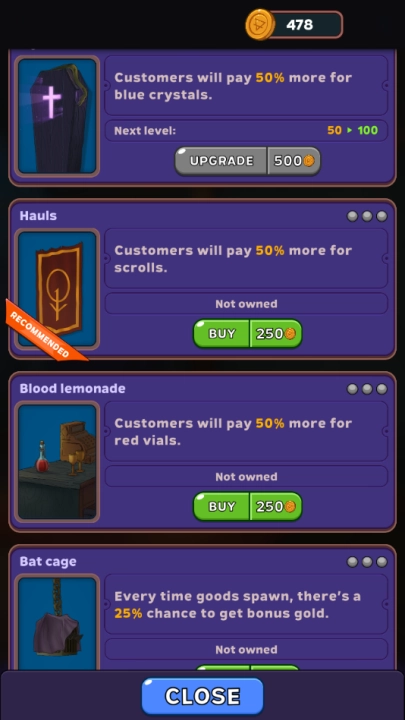
Task: Tap Bat cage level indicator dots
Action: pyautogui.click(x=367, y=562)
